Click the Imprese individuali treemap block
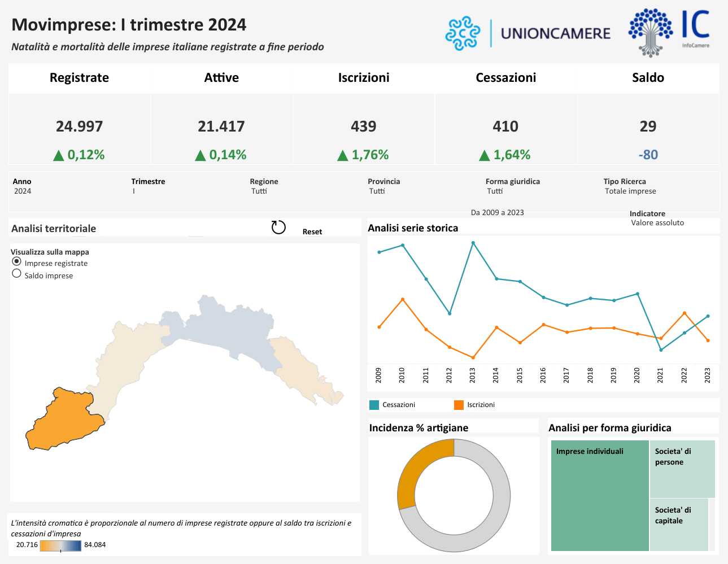The width and height of the screenshot is (728, 564). (600, 495)
